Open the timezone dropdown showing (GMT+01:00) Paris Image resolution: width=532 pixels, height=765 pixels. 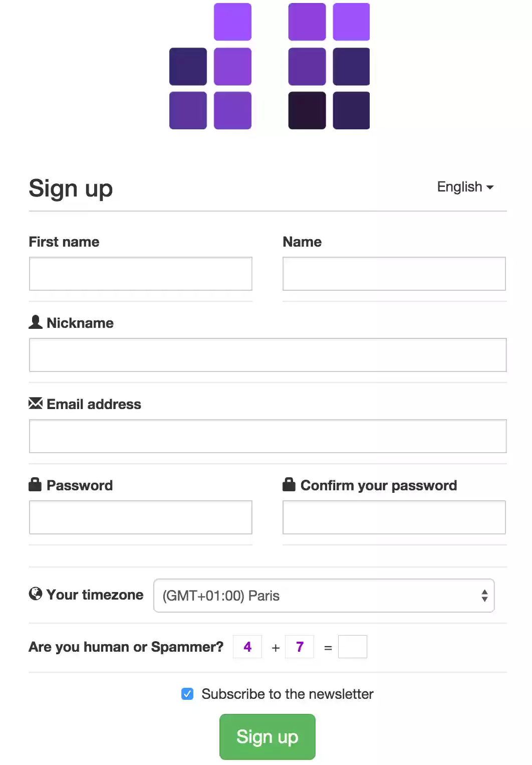[x=324, y=596]
